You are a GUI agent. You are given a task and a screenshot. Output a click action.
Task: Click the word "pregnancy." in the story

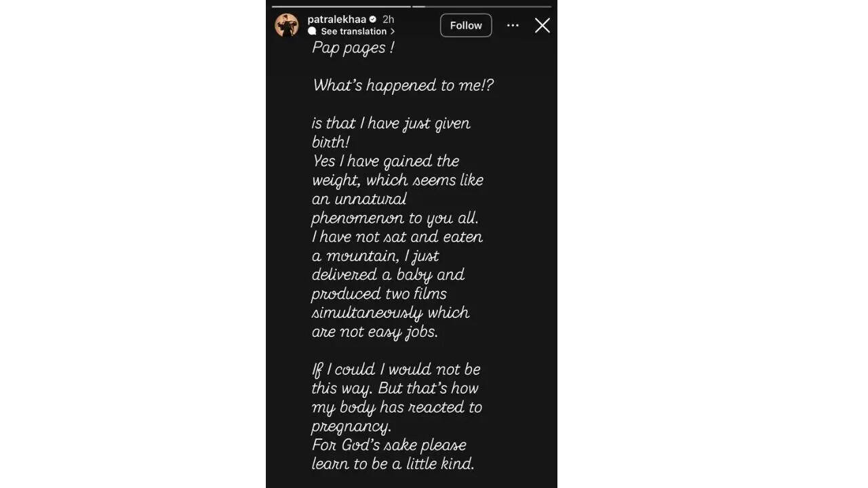351,426
